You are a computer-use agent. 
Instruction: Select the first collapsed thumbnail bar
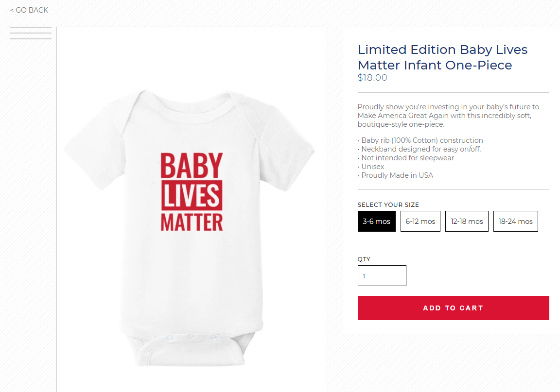pyautogui.click(x=31, y=27)
